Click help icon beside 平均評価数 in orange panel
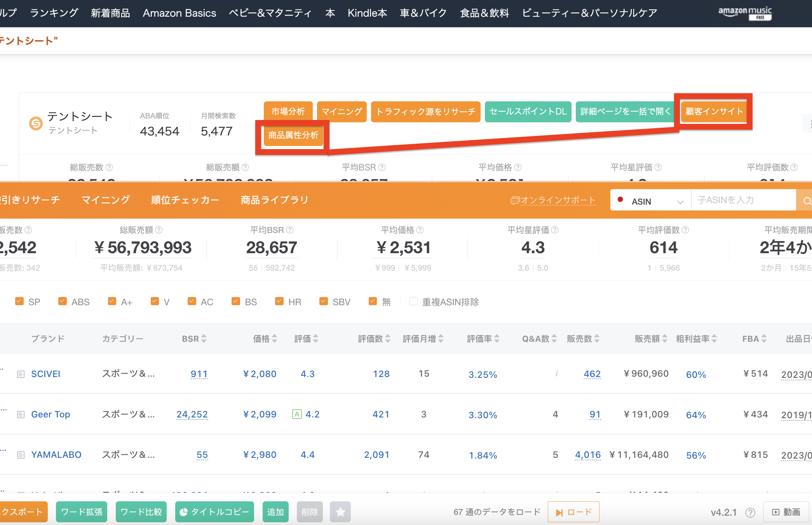This screenshot has width=812, height=525. pos(685,230)
